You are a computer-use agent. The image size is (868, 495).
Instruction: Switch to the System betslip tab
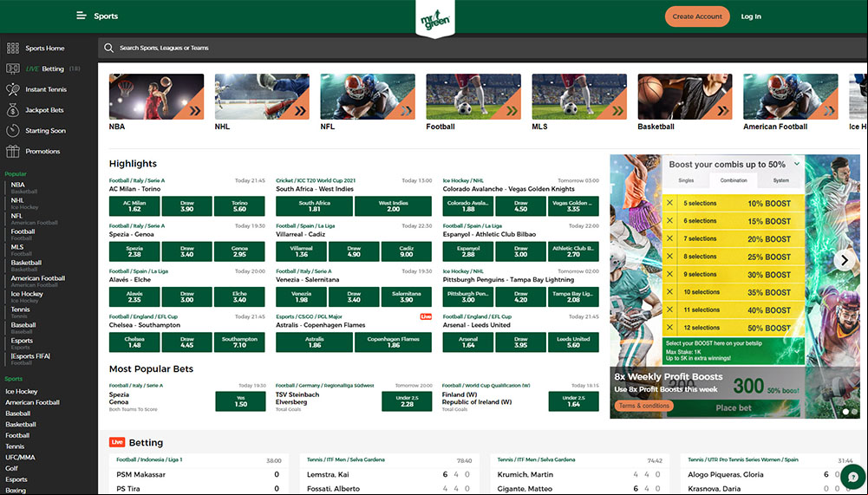(781, 180)
